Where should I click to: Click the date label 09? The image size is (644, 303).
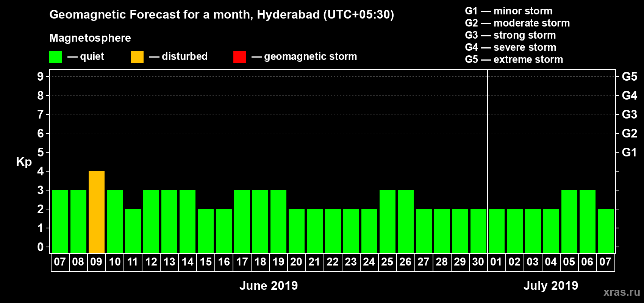click(96, 262)
